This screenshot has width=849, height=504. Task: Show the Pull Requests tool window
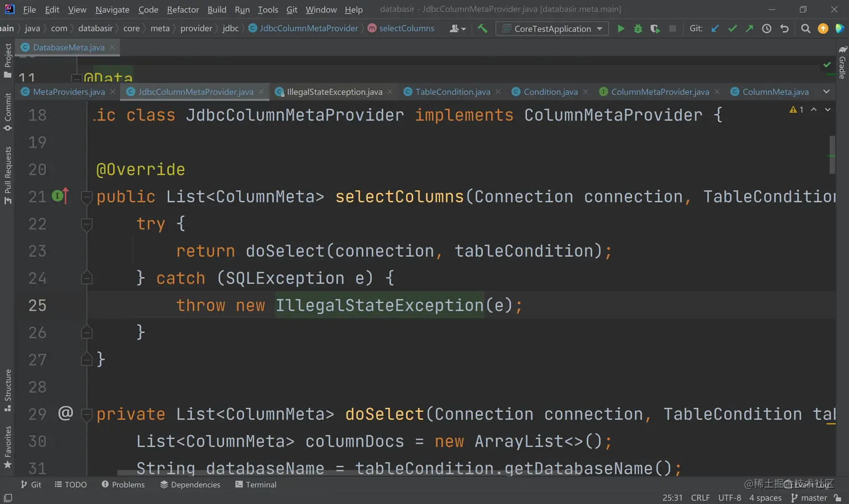(x=8, y=176)
